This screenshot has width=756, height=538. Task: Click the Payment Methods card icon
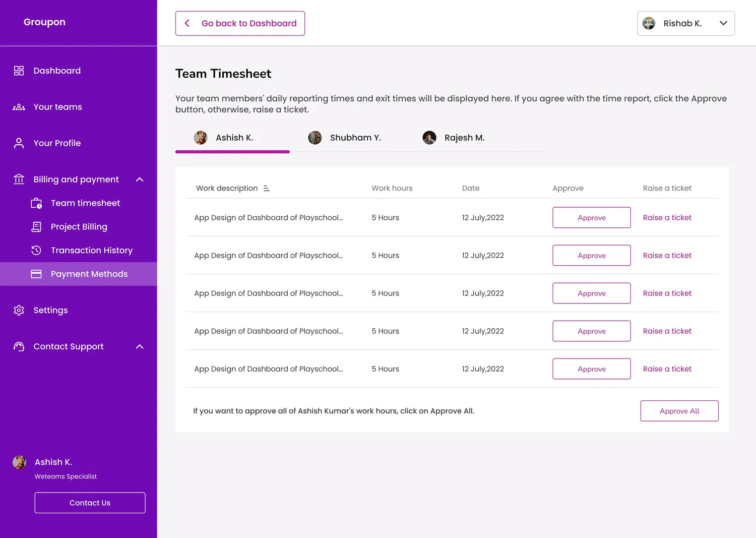click(x=36, y=274)
